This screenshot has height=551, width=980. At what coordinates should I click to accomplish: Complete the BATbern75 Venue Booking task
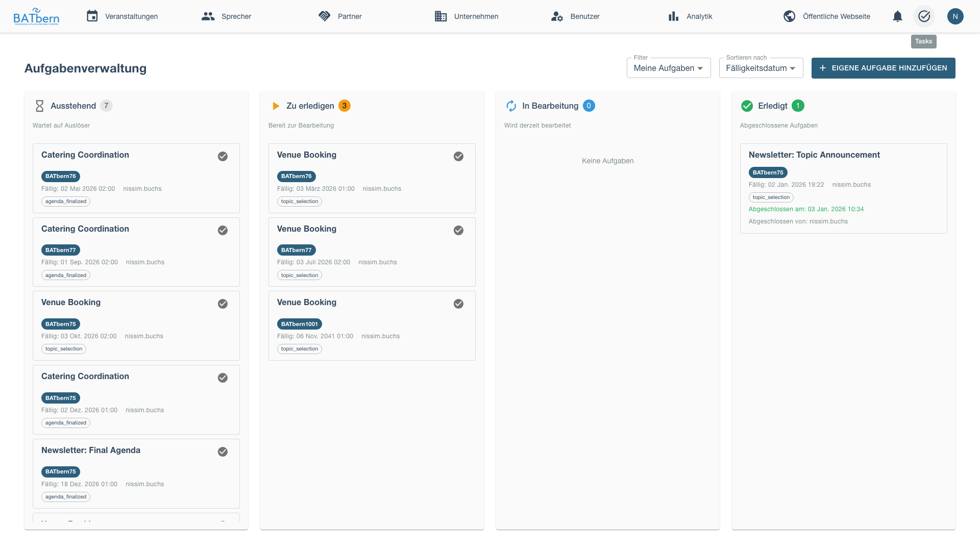pyautogui.click(x=223, y=304)
